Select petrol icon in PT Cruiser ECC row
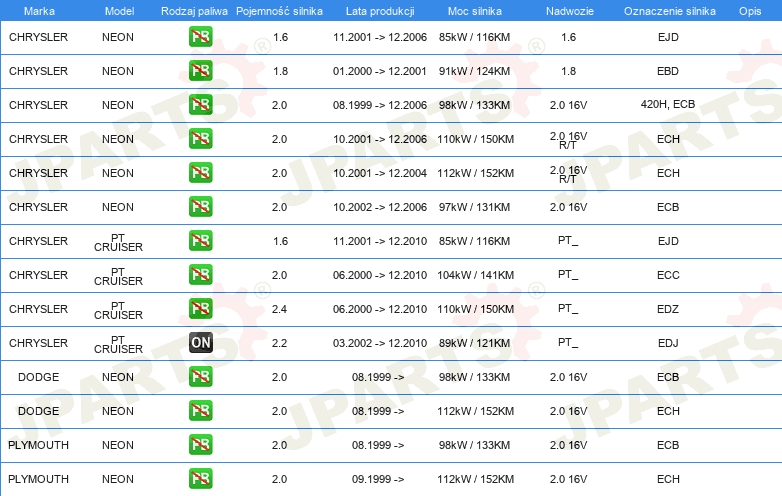 [200, 275]
